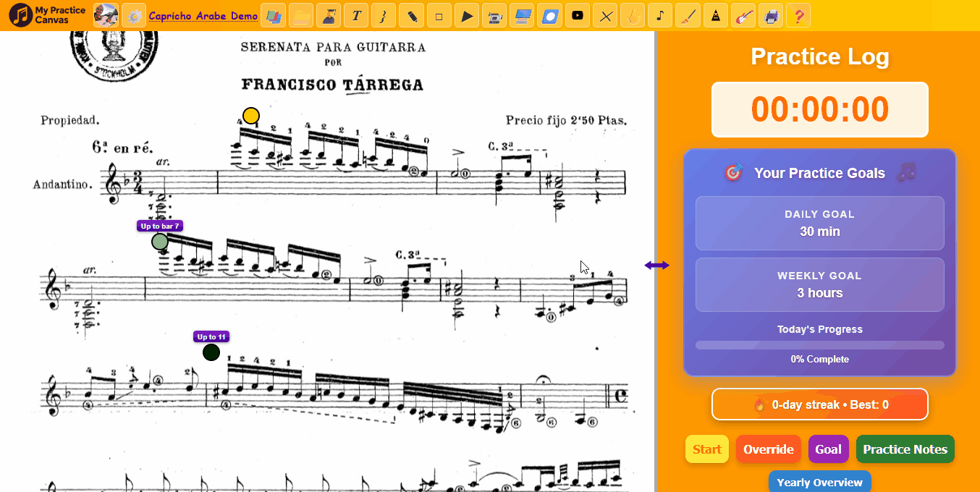The width and height of the screenshot is (980, 492).
Task: Click the Practice Log heading
Action: 819,56
